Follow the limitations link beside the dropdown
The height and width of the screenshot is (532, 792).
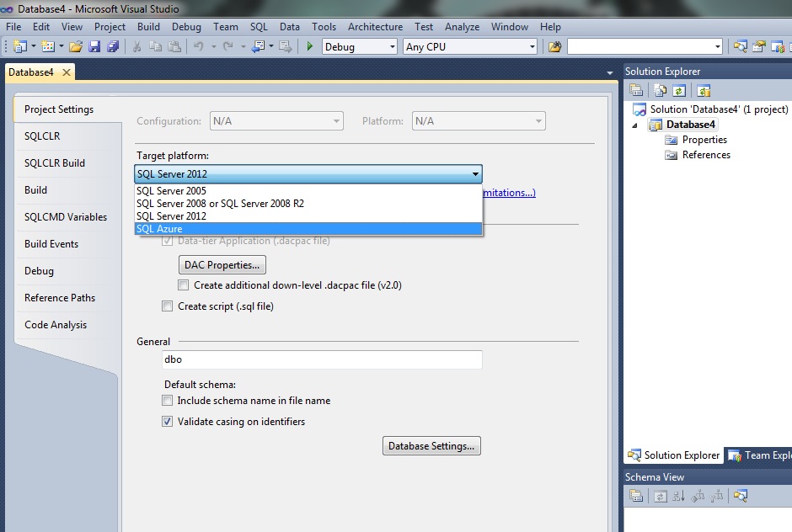[509, 193]
